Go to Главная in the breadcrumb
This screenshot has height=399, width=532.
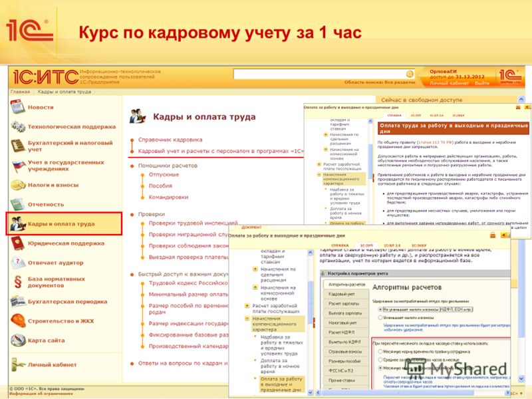[20, 92]
